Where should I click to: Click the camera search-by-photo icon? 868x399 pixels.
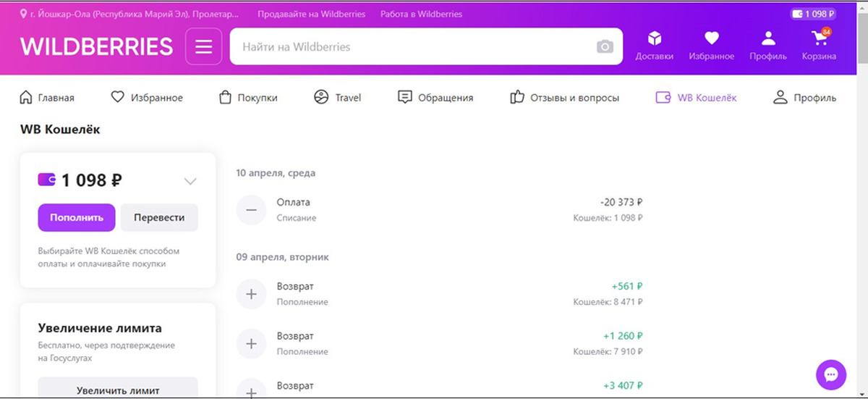pyautogui.click(x=605, y=47)
